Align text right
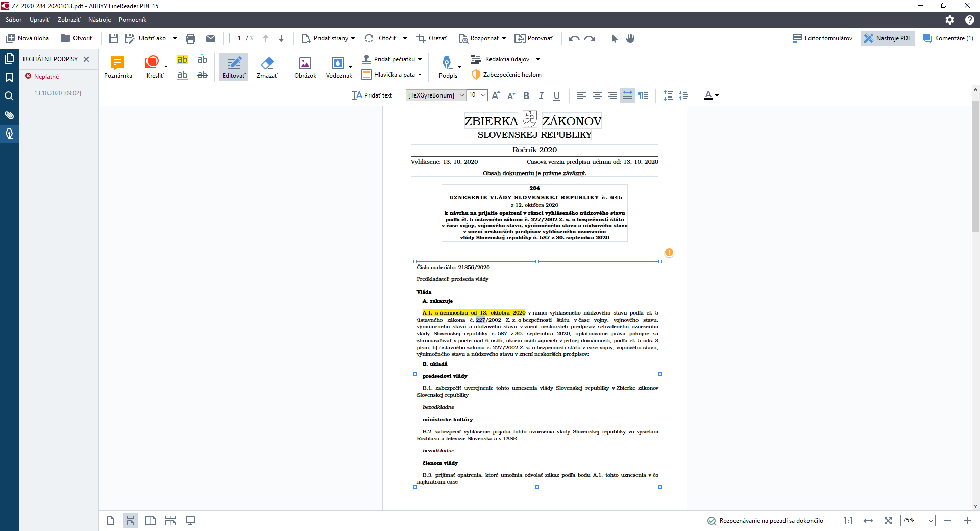Screen dimensions: 980x531 point(612,95)
